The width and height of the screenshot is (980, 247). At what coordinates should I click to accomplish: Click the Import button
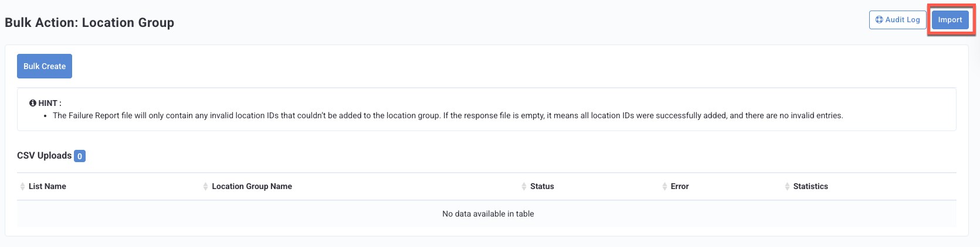[950, 20]
